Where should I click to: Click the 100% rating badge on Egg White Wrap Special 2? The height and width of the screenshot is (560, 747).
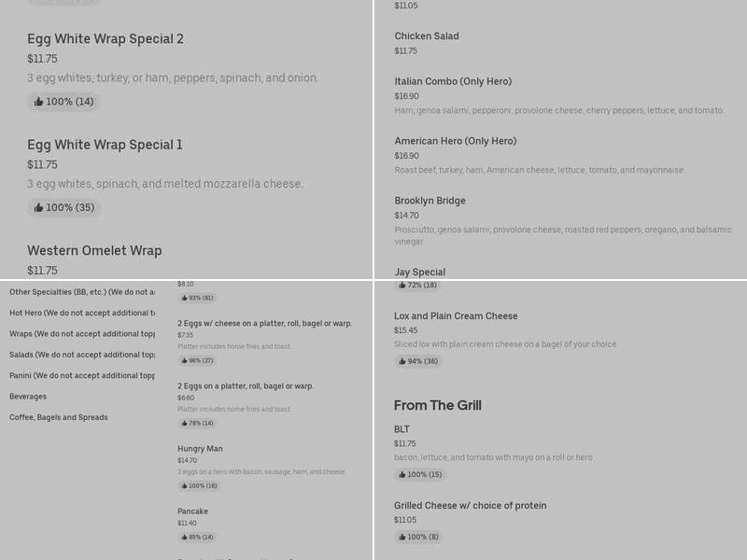coord(62,102)
